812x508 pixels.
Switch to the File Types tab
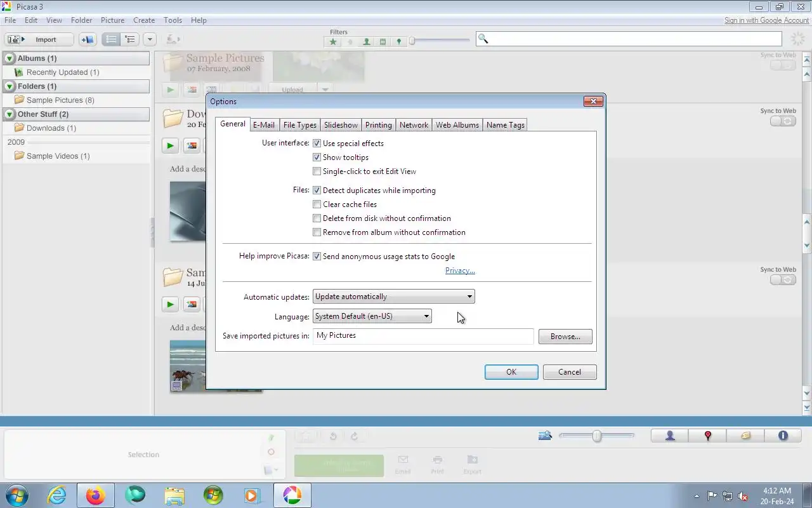coord(299,125)
